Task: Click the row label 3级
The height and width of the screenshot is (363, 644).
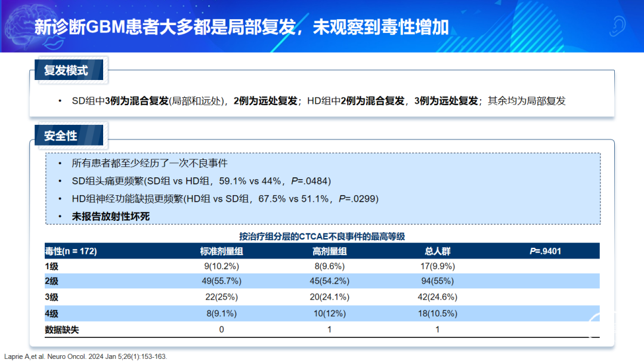Action: (52, 297)
